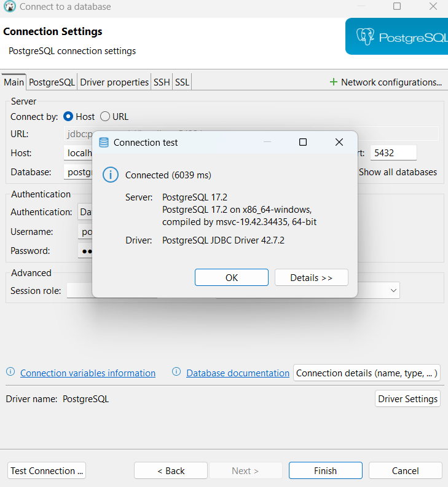Click the Database input field

point(78,172)
